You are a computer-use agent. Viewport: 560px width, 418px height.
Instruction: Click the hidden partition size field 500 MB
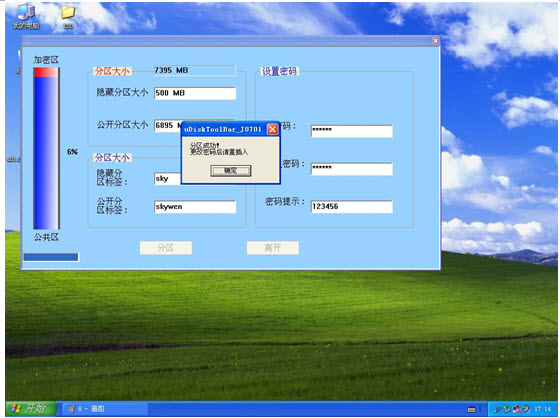[x=195, y=93]
